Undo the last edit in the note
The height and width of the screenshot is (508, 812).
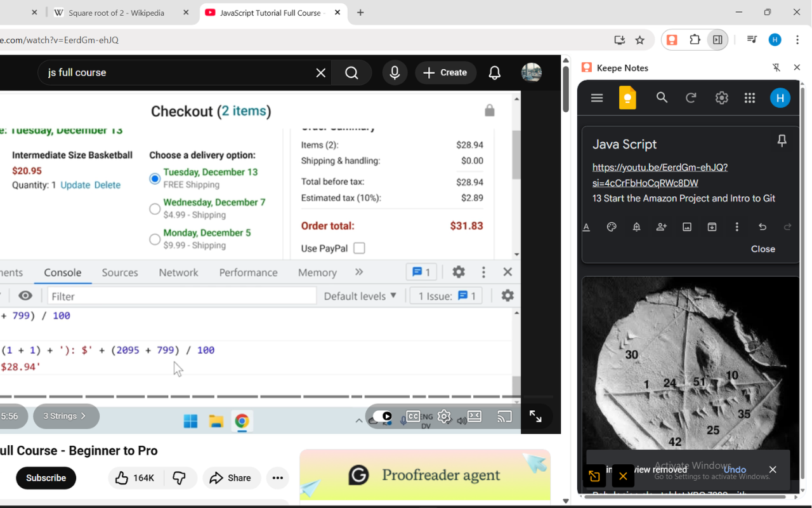pos(763,227)
